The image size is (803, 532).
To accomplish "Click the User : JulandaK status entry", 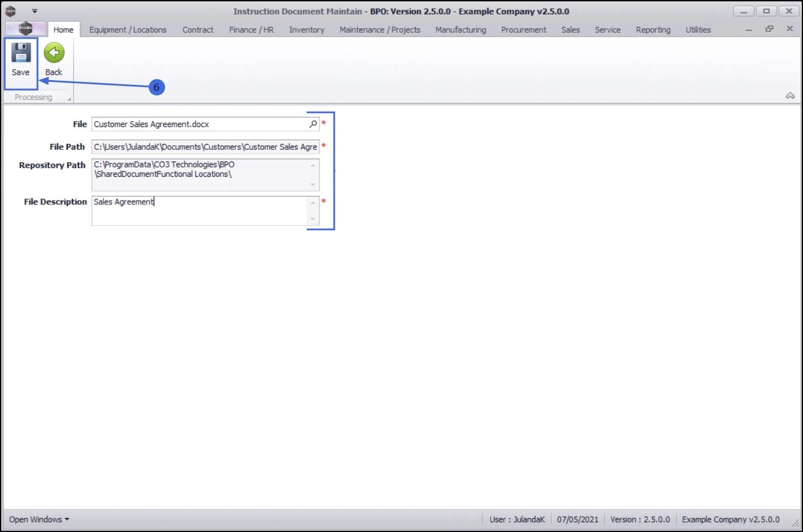I will click(517, 519).
